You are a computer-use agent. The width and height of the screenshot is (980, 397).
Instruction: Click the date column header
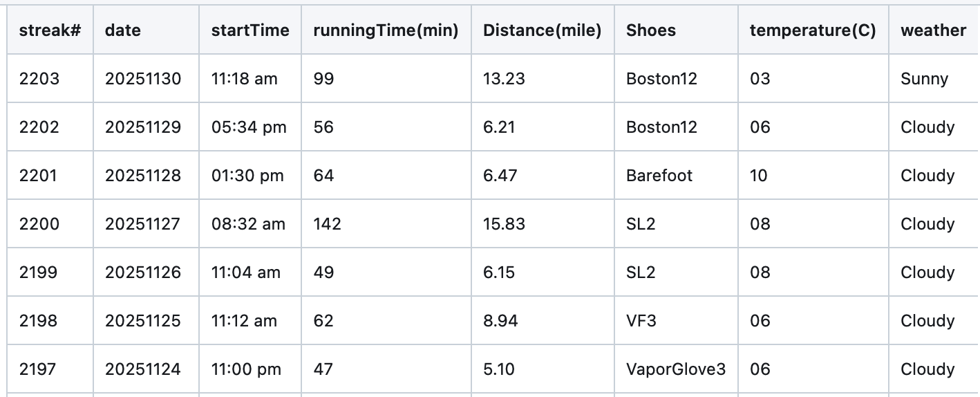[123, 30]
